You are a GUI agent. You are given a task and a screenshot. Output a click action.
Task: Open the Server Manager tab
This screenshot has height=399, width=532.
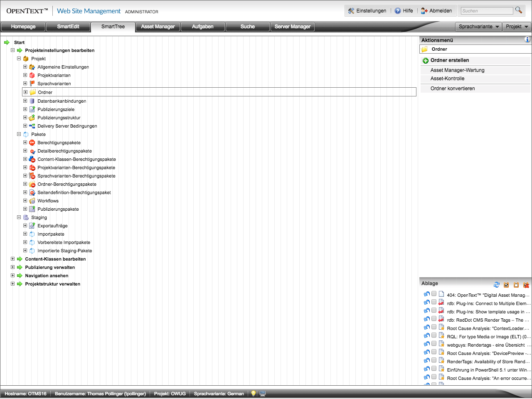tap(293, 27)
